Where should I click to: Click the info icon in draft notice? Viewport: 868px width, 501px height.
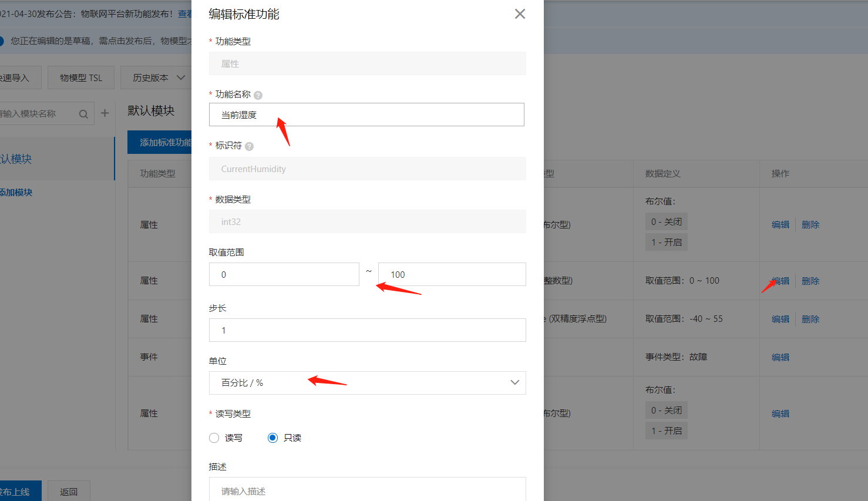tap(1, 41)
